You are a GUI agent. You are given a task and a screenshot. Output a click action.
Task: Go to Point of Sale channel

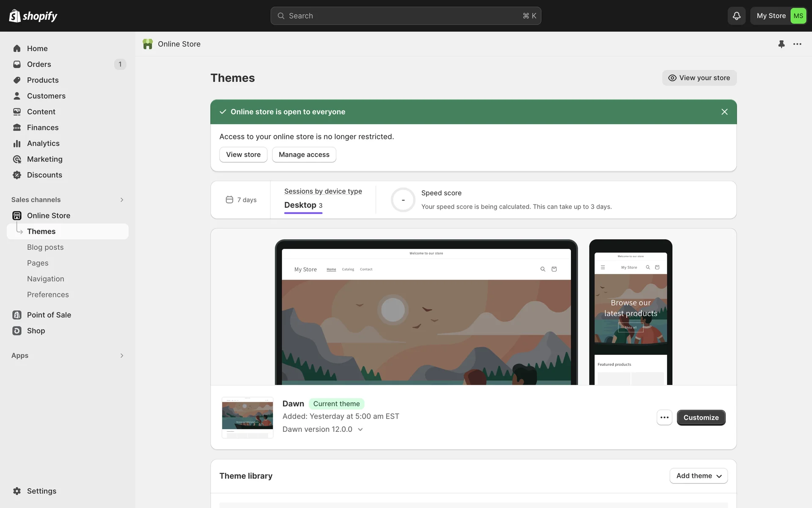49,315
